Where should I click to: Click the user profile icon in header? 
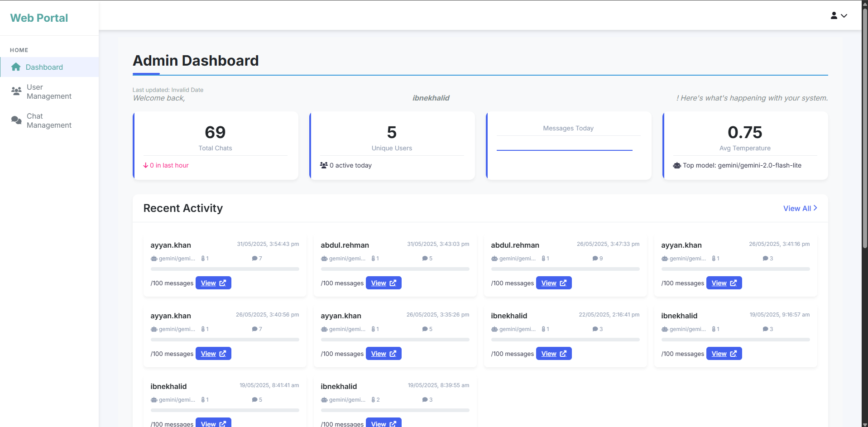[x=834, y=15]
